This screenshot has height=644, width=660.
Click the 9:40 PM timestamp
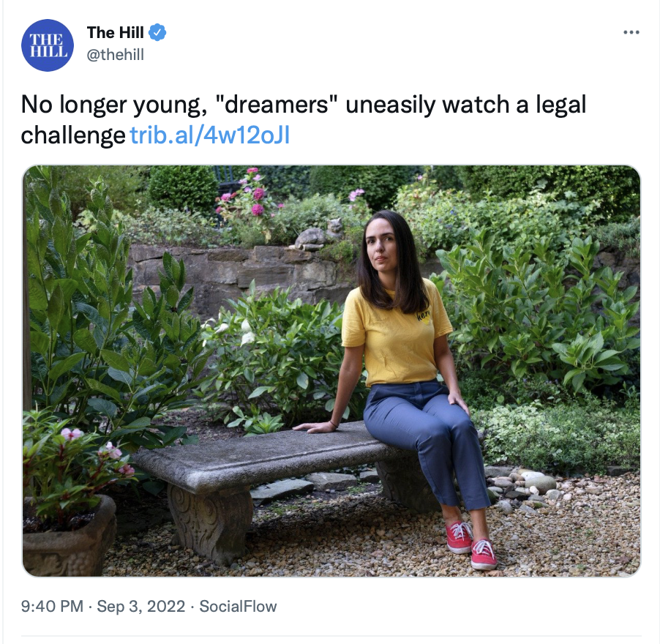[x=52, y=607]
